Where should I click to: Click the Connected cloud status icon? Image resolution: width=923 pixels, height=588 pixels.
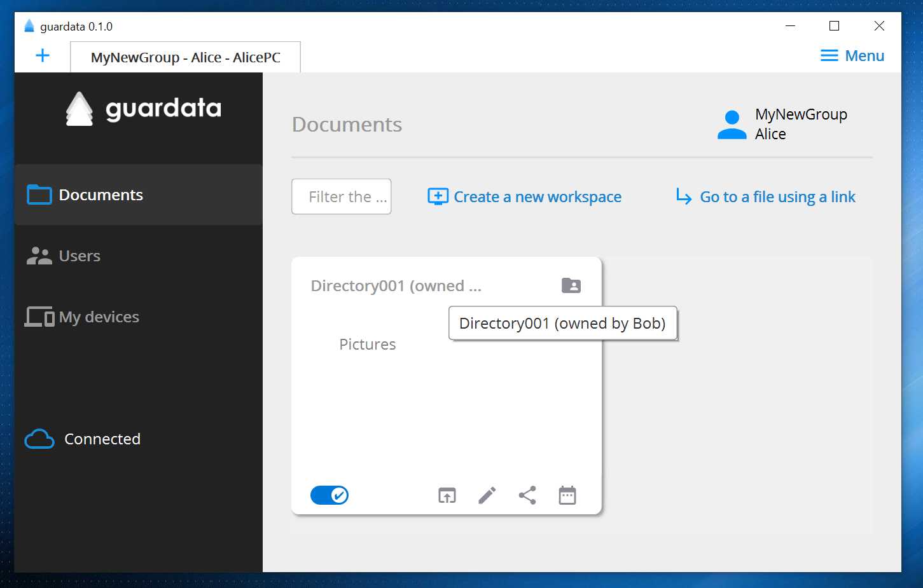39,439
